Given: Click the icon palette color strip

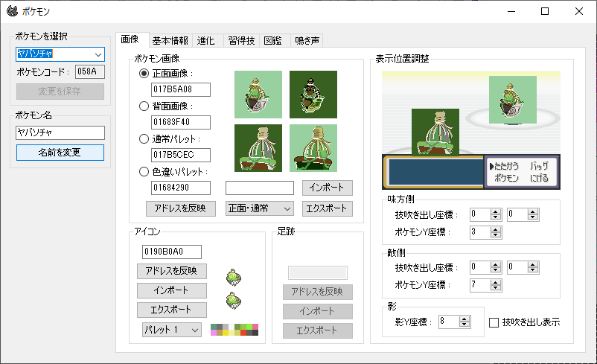Looking at the screenshot, I should point(234,330).
